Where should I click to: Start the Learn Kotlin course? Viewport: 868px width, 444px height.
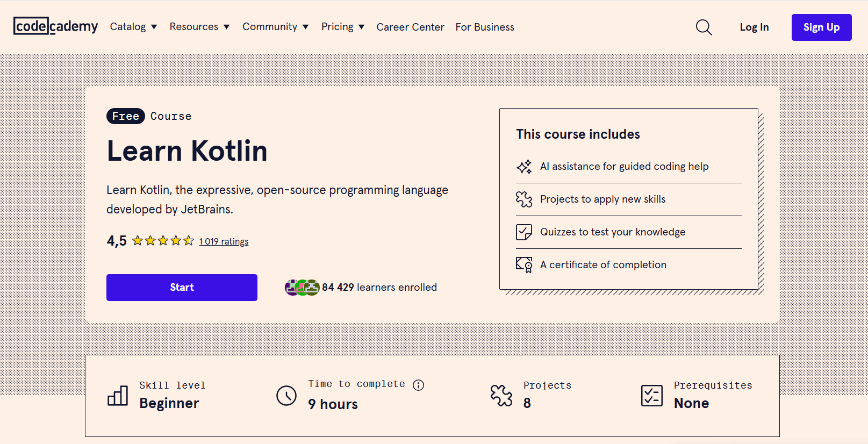[x=182, y=288]
